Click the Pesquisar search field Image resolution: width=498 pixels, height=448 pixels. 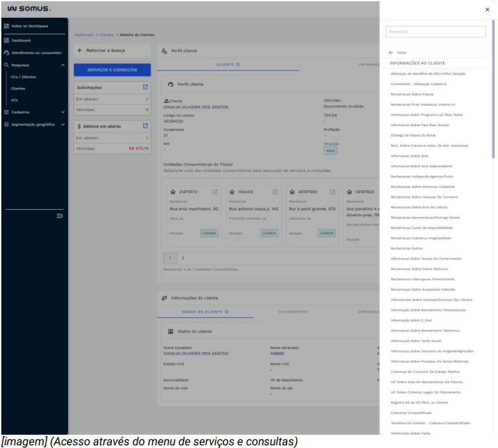click(x=436, y=31)
